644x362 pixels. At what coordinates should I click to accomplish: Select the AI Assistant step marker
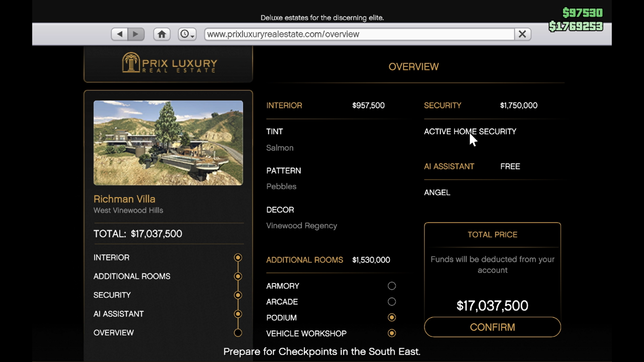(x=238, y=314)
